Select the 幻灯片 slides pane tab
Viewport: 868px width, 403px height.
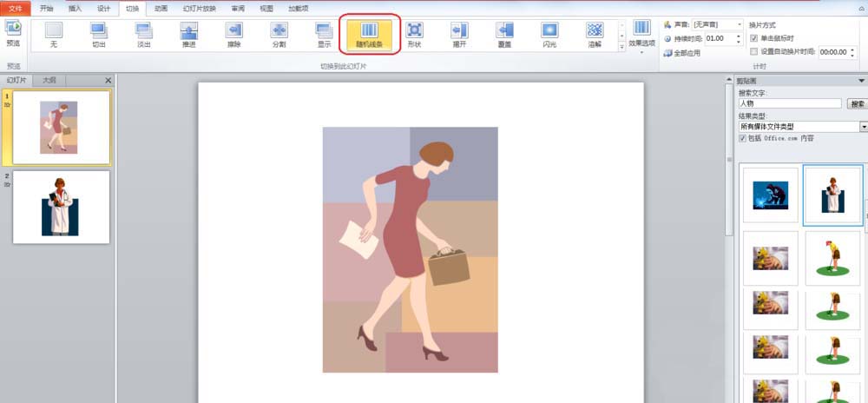pyautogui.click(x=16, y=80)
